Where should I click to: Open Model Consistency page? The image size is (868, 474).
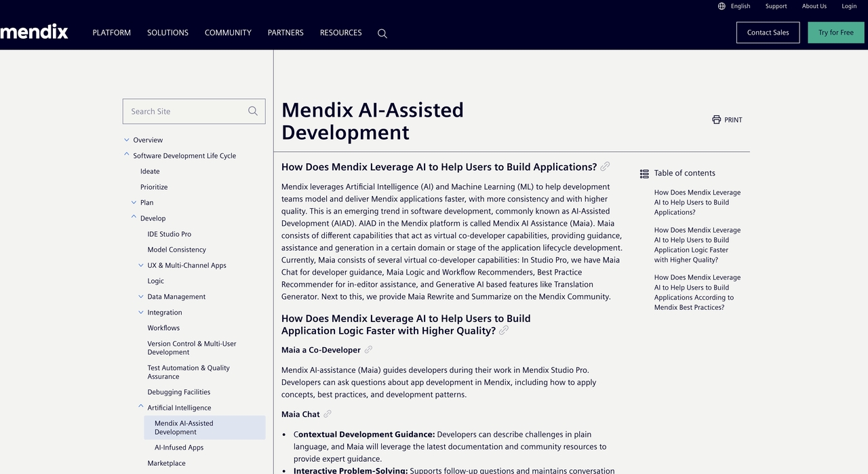[x=177, y=250]
